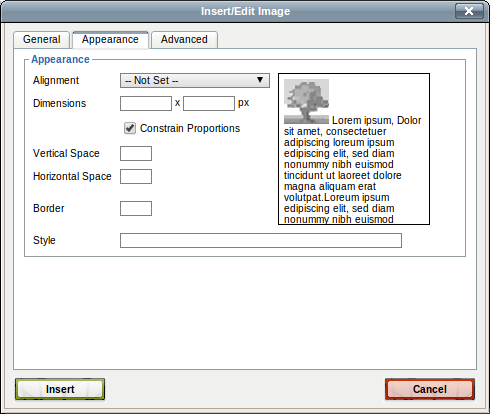Select the Border input field
491x414 pixels.
click(136, 208)
